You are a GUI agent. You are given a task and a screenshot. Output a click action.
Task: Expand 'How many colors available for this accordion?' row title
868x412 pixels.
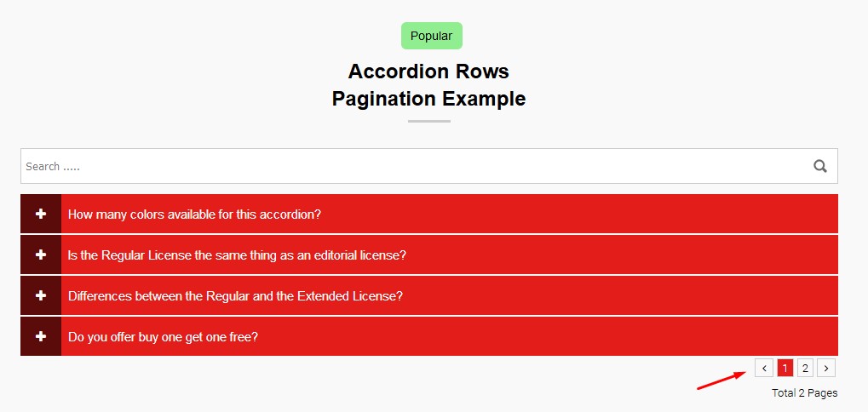[194, 215]
